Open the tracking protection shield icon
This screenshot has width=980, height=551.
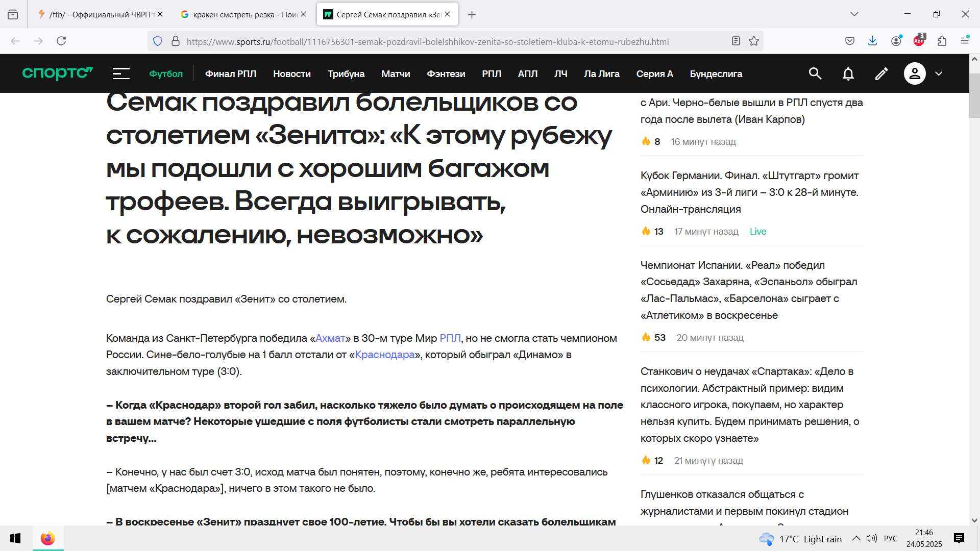tap(158, 41)
